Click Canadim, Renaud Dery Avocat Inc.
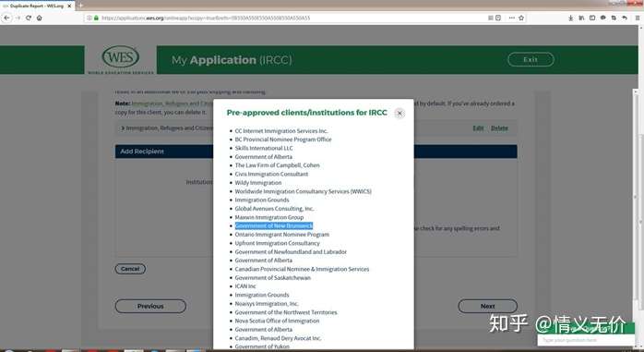The image size is (644, 352). click(278, 338)
